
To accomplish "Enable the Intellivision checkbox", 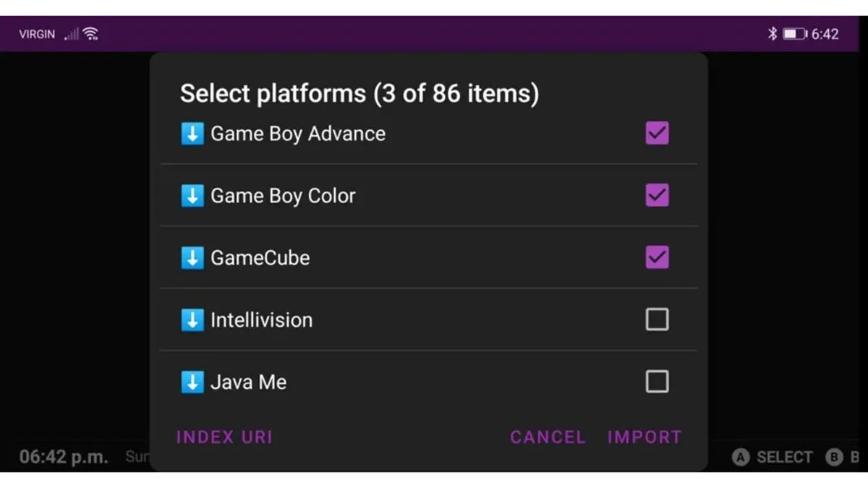I will coord(657,320).
